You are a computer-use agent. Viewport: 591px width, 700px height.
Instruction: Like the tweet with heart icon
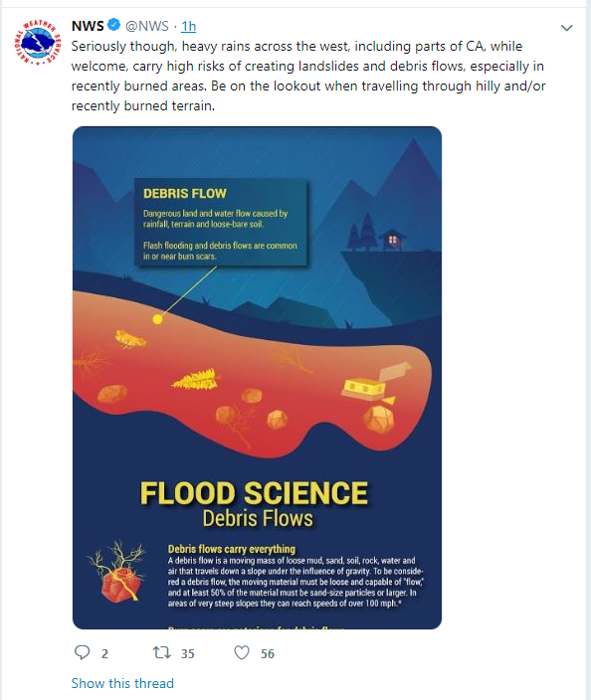[242, 652]
